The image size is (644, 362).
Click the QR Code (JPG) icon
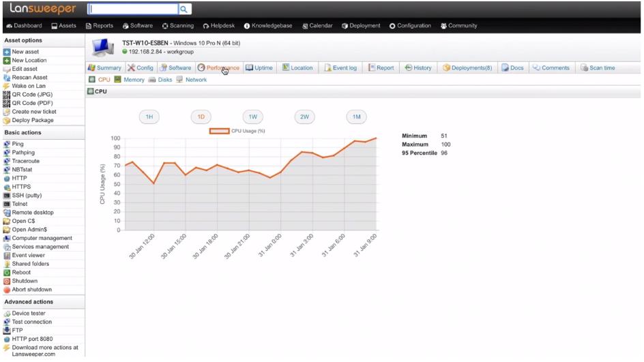[x=7, y=95]
